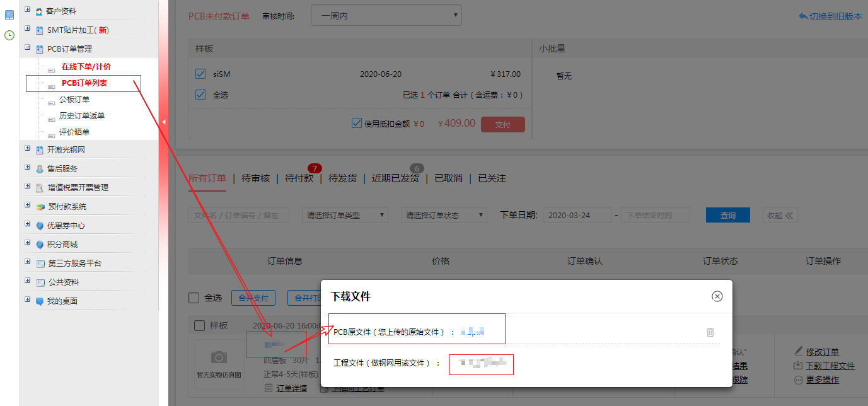Click 下载工程文件 download icon

(799, 366)
